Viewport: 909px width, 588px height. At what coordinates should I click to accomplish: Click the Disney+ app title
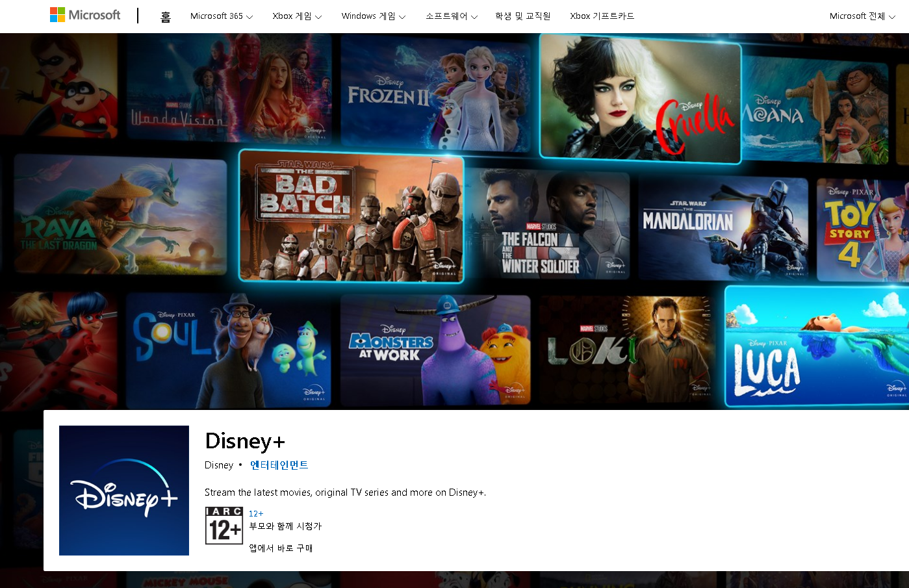(x=245, y=441)
